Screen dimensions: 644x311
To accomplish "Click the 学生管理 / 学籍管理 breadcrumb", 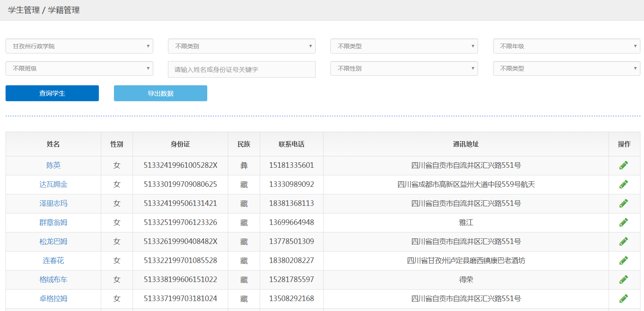I will coord(44,10).
